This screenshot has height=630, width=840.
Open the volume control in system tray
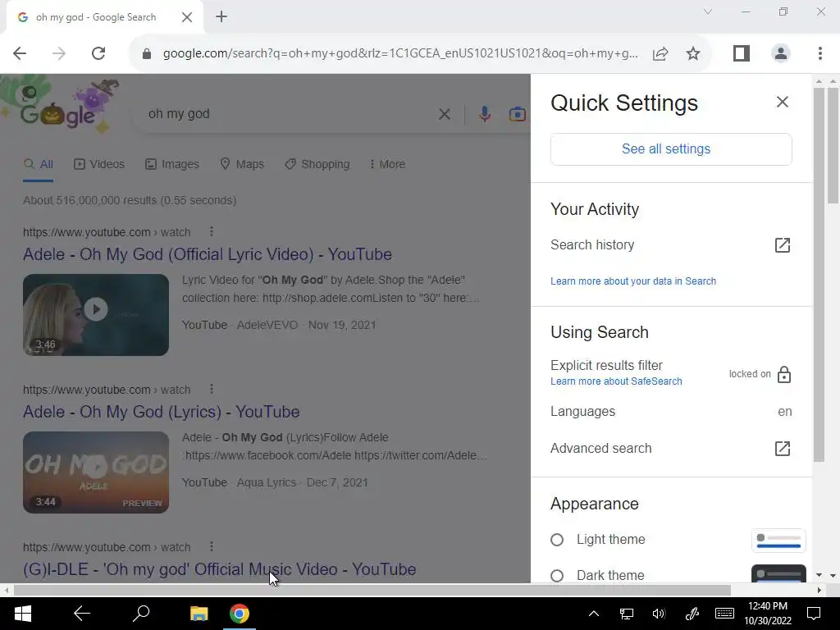[x=659, y=614]
